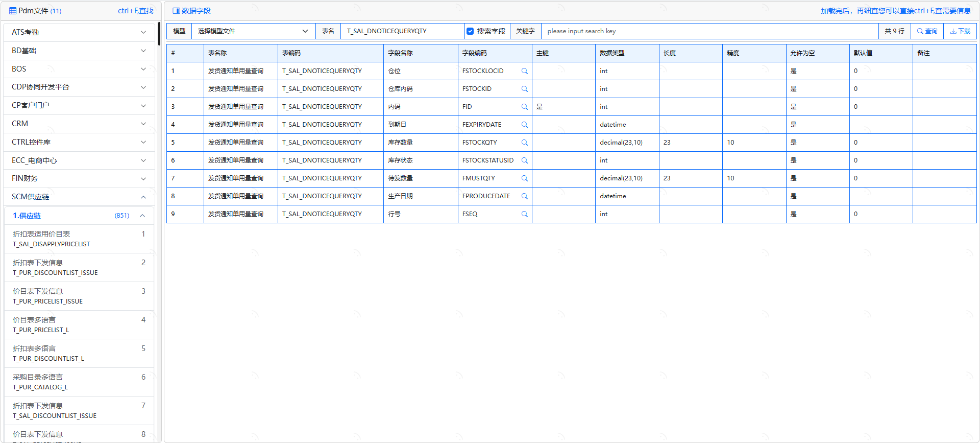980x443 pixels.
Task: Click the search icon beside FSTOCKQTY
Action: click(x=524, y=143)
